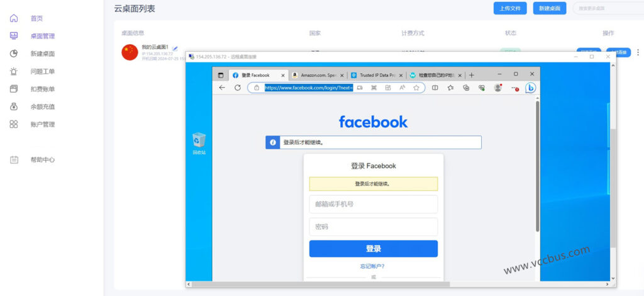
Task: Click the 忘记账户? link
Action: pos(373,266)
